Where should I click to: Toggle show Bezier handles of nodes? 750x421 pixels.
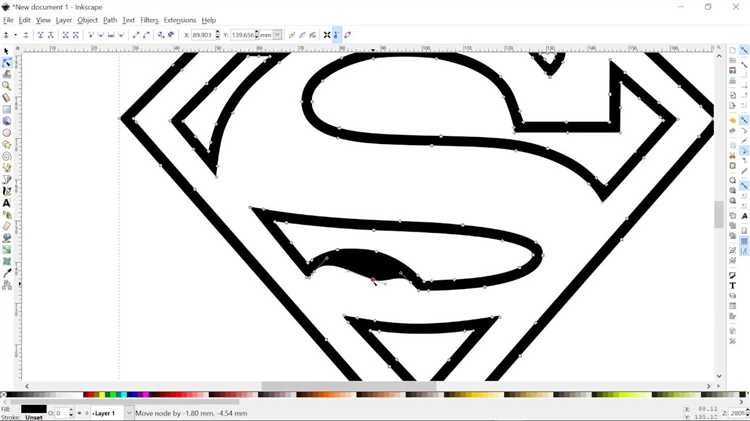(337, 35)
